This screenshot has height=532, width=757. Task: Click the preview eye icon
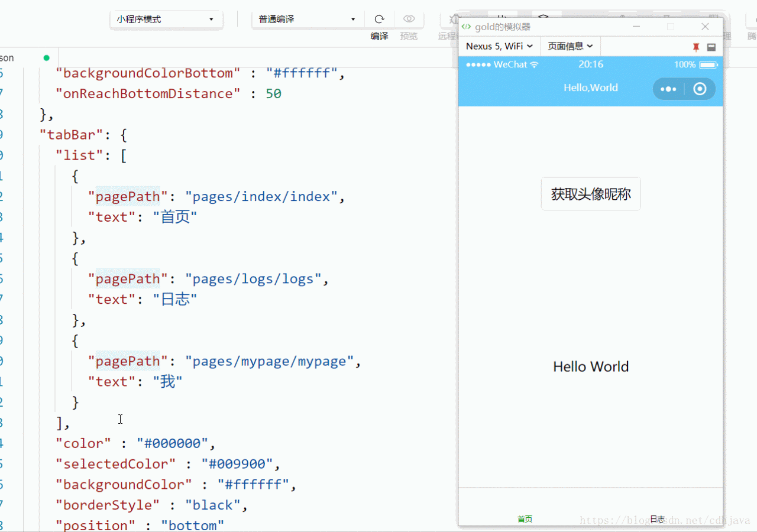click(x=409, y=19)
